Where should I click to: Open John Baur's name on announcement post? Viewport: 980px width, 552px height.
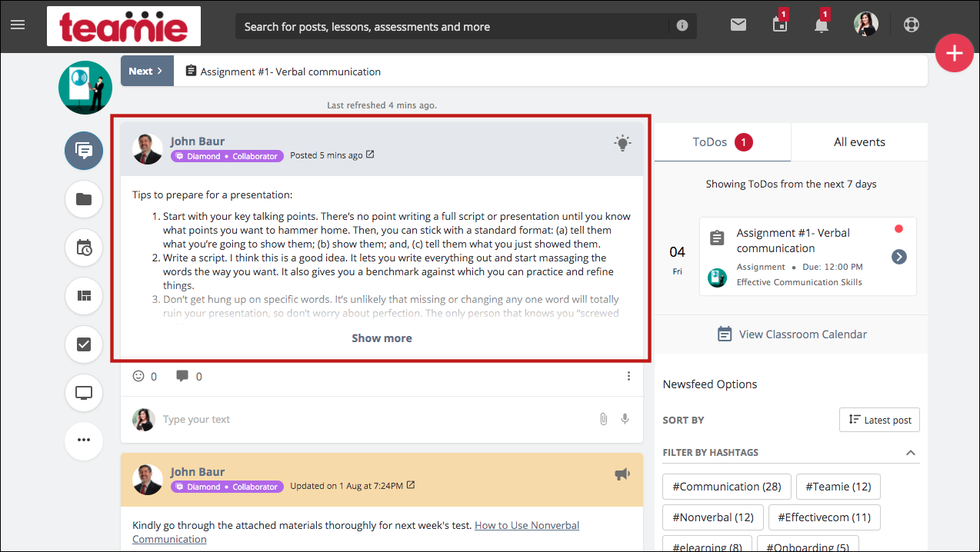coord(198,472)
